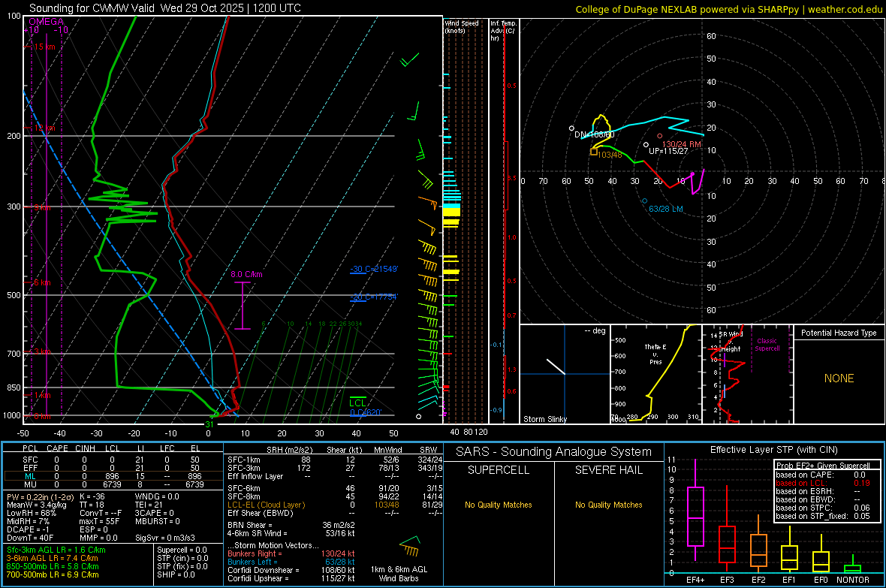Image resolution: width=886 pixels, height=588 pixels.
Task: Click the 8.0 C/km lapse rate label
Action: [246, 274]
